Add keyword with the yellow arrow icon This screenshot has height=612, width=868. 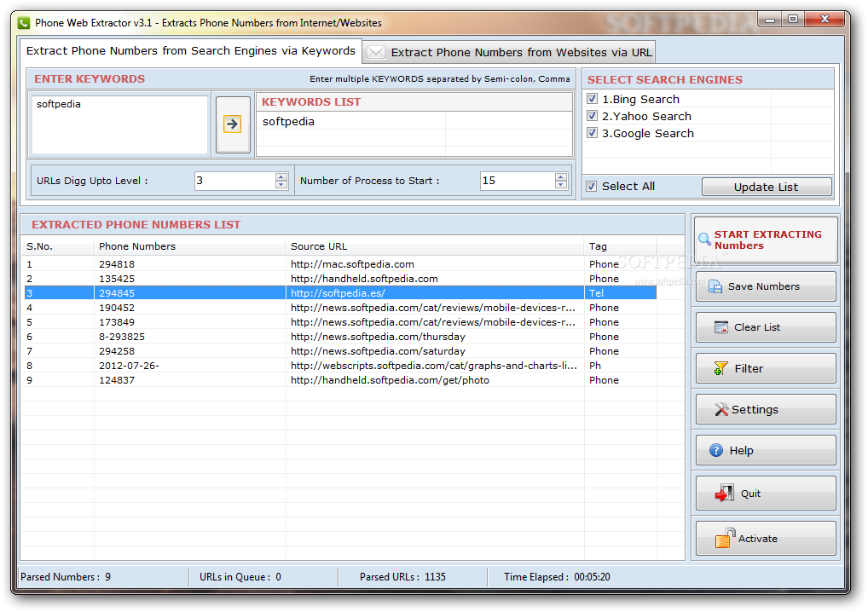tap(233, 124)
